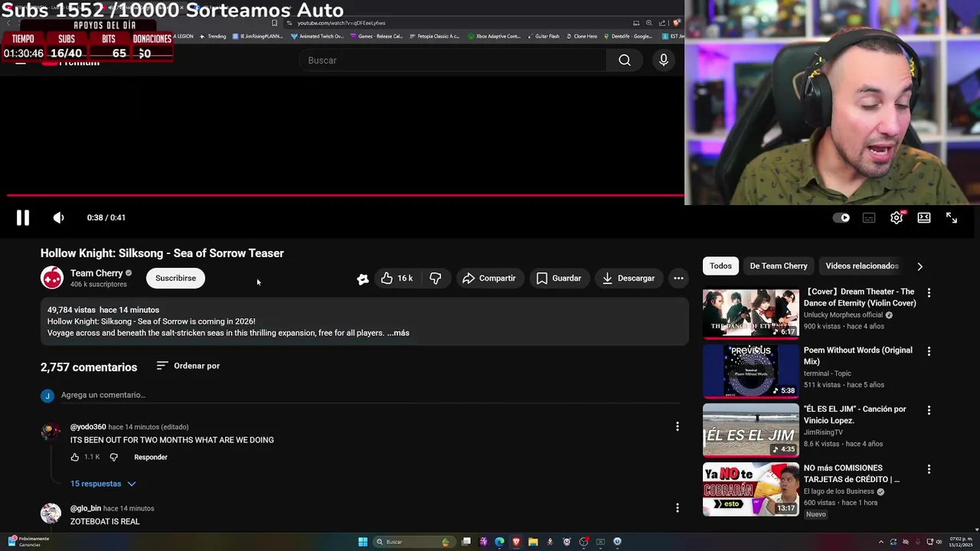Open the Guitar Flash bookmark
Viewport: 980px width, 551px height.
click(x=543, y=36)
